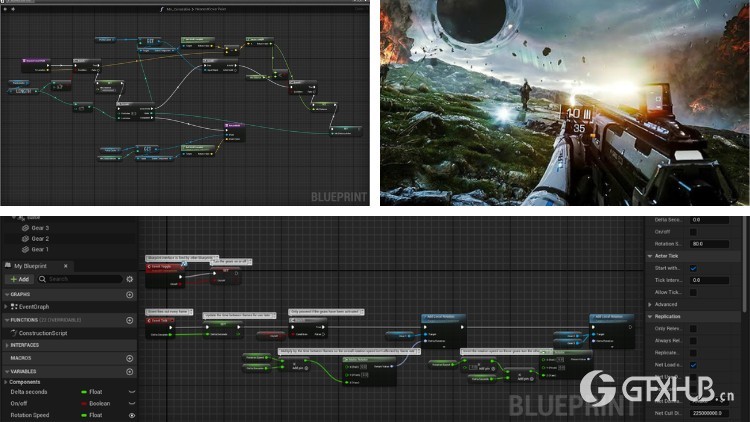Click the EventGraph graph icon
Image resolution: width=750 pixels, height=422 pixels.
(x=14, y=307)
